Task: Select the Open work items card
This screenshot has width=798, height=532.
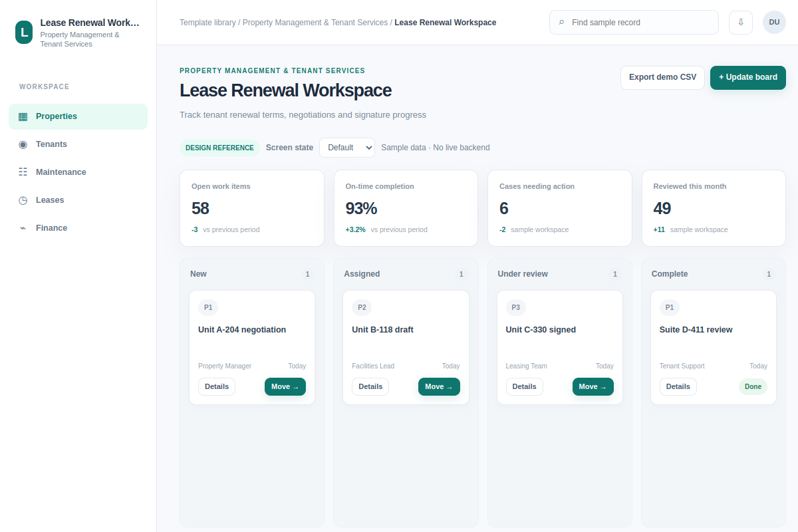Action: pos(252,208)
